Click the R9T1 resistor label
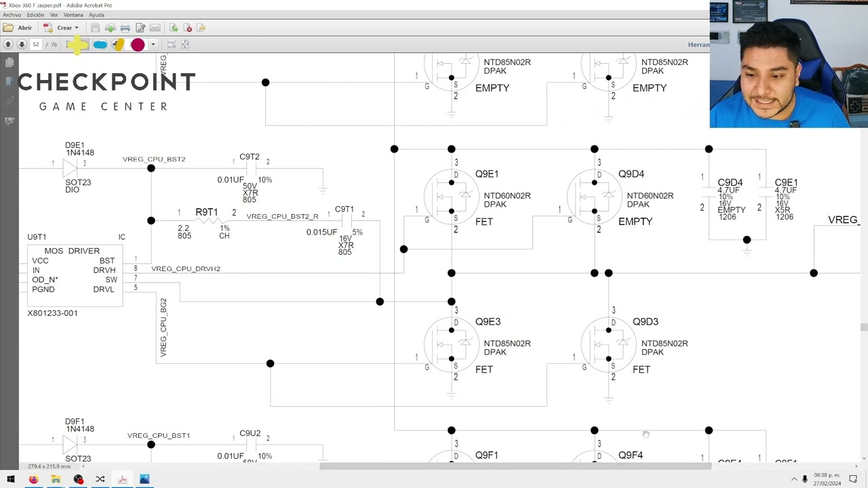 207,212
